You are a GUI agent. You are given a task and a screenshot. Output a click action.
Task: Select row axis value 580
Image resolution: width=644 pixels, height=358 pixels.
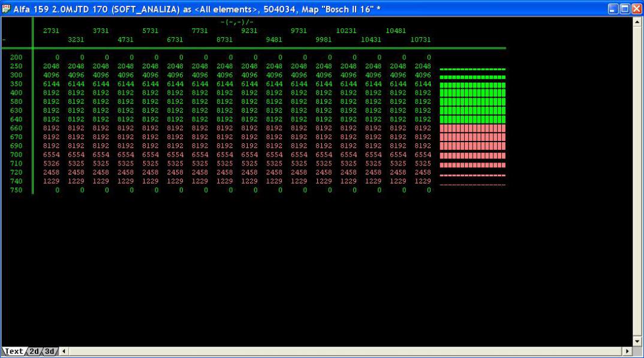pos(16,102)
